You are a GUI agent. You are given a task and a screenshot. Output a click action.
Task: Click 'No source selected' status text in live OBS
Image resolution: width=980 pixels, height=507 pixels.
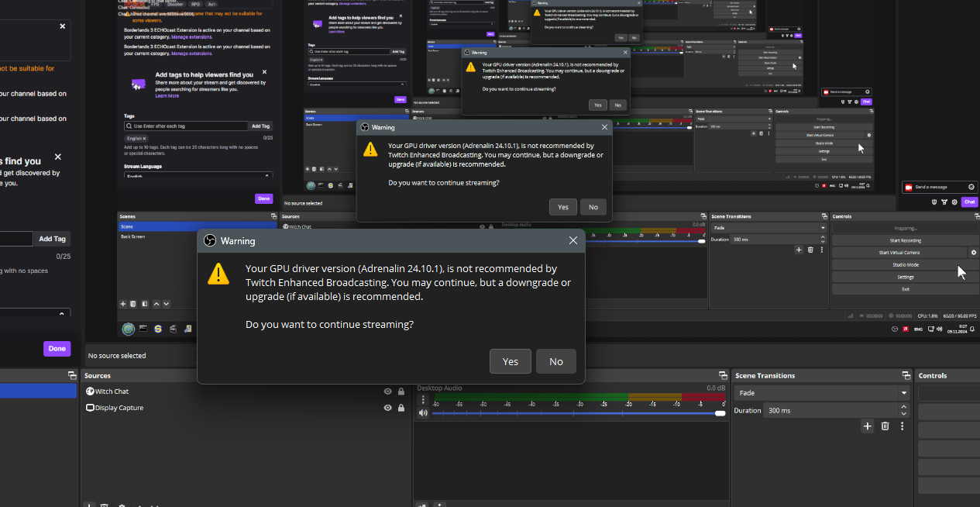pyautogui.click(x=117, y=356)
